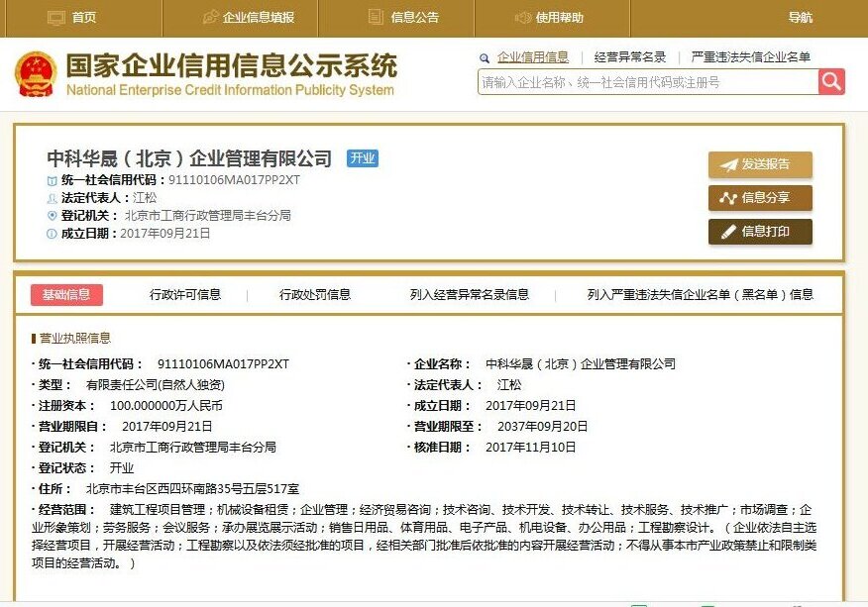Click the header legal representative name 江松
Viewport: 868px width, 607px height.
145,198
